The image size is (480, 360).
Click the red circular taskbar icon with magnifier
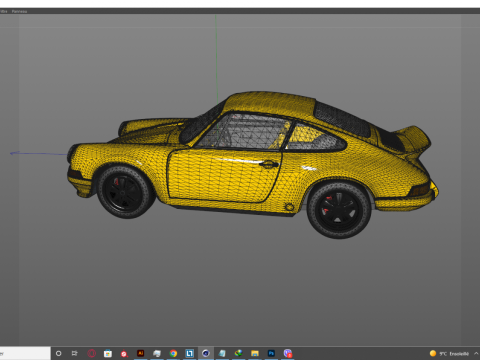(124, 353)
